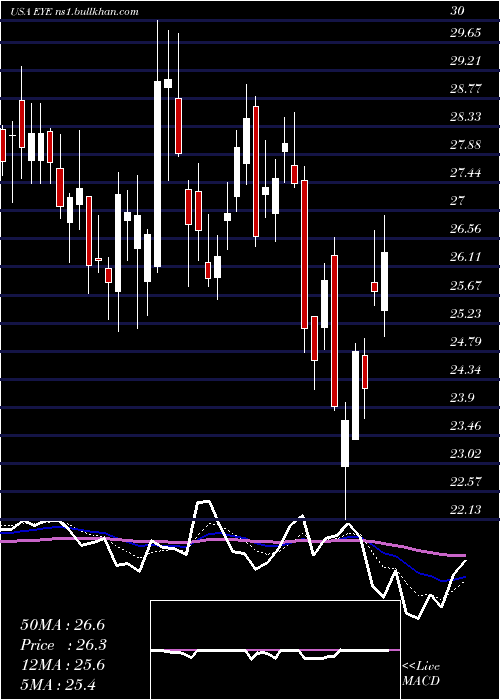Click the USA EYE chart title text

click(74, 12)
